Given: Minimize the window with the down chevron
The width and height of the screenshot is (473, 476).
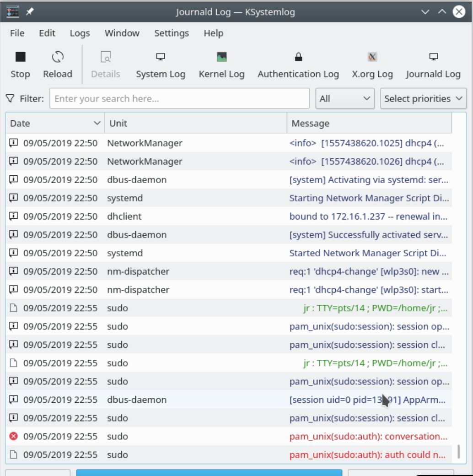Looking at the screenshot, I should click(425, 12).
